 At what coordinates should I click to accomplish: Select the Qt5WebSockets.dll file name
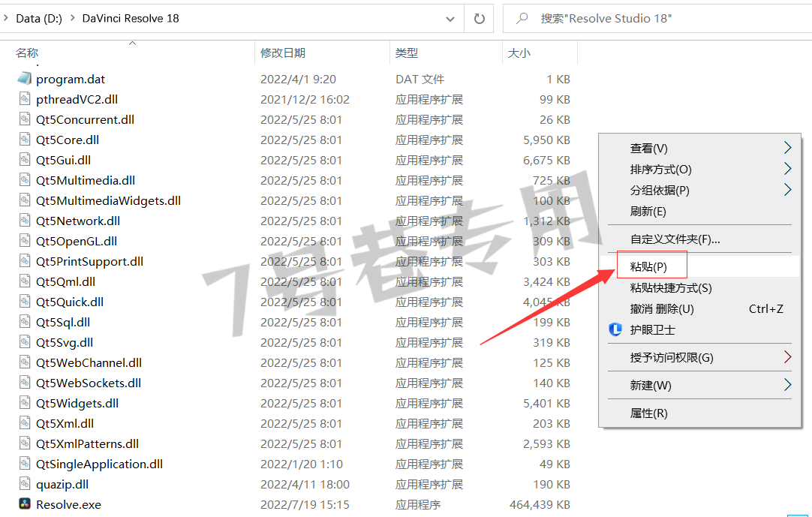coord(89,383)
